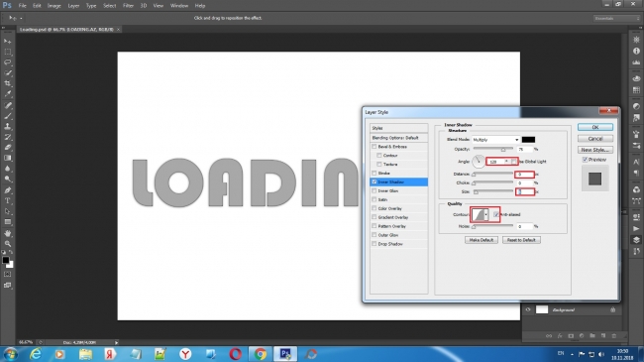Viewport: 644px width, 362px height.
Task: Enable the Drop Shadow effect checkbox
Action: click(375, 244)
